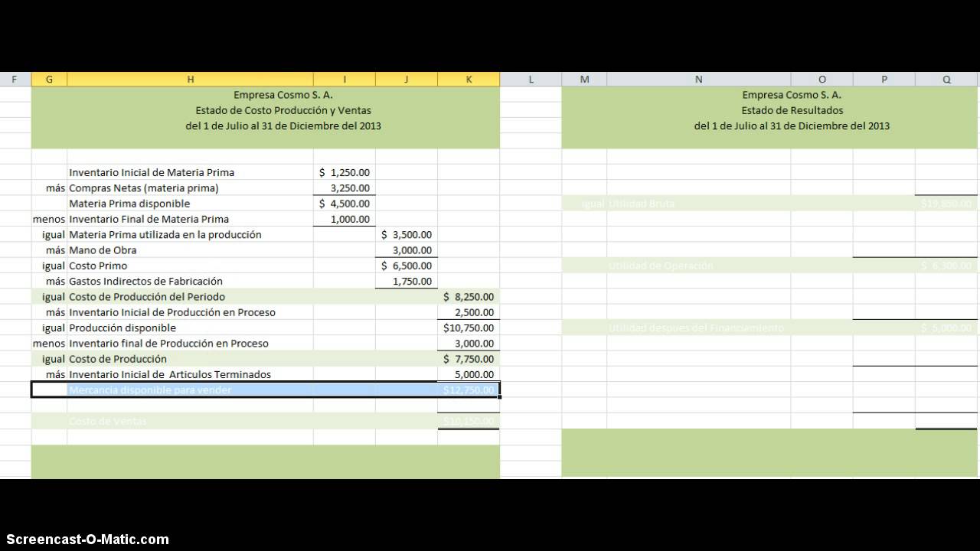
Task: Select the Estado de Resultados title cell
Action: pyautogui.click(x=791, y=110)
